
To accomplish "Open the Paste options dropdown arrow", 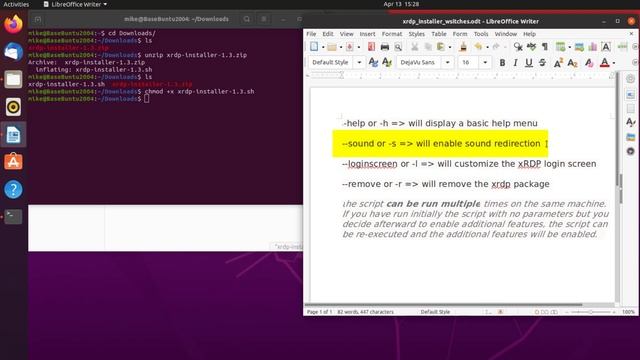I will coord(450,47).
